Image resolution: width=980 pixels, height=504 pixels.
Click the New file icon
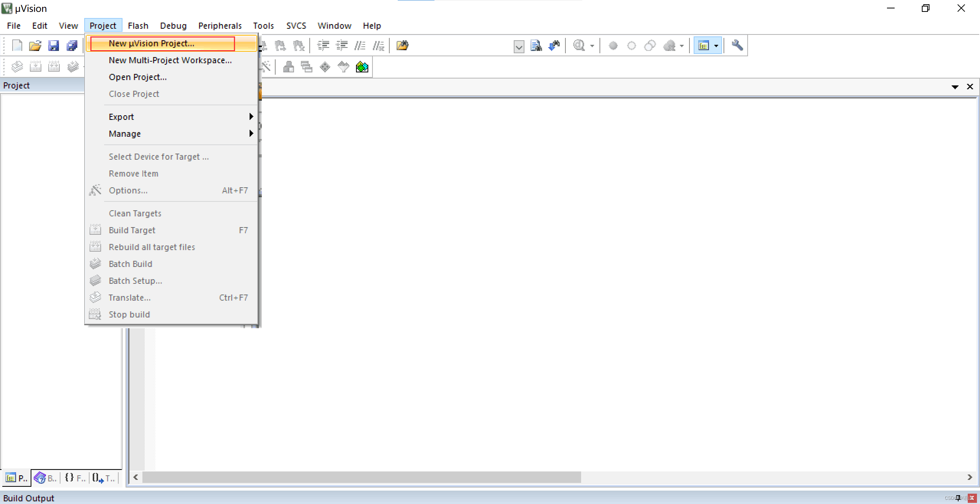(x=17, y=46)
